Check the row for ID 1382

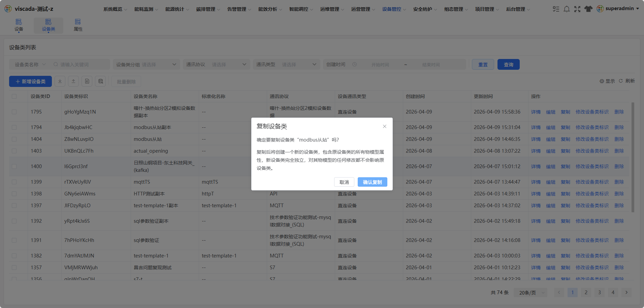pos(14,256)
